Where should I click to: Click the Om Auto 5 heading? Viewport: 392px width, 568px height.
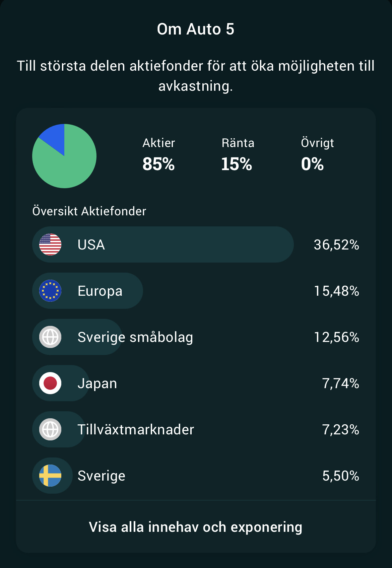[196, 29]
